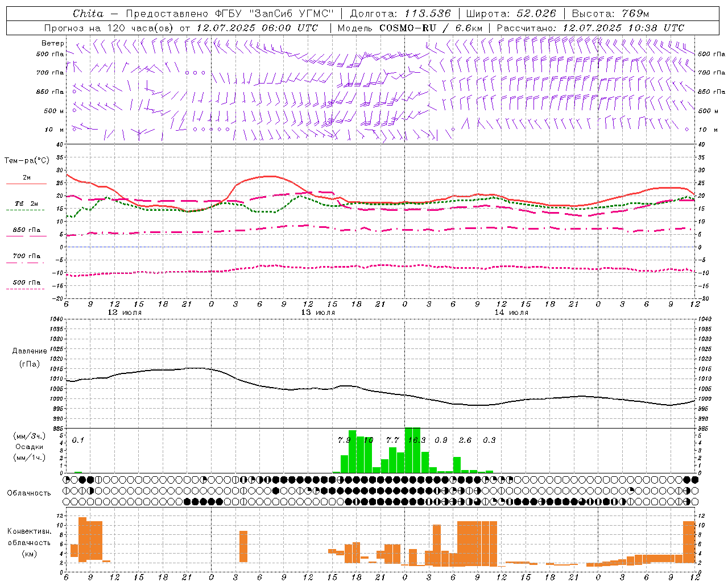
Task: Click the "13 июля" date label
Action: pyautogui.click(x=318, y=313)
